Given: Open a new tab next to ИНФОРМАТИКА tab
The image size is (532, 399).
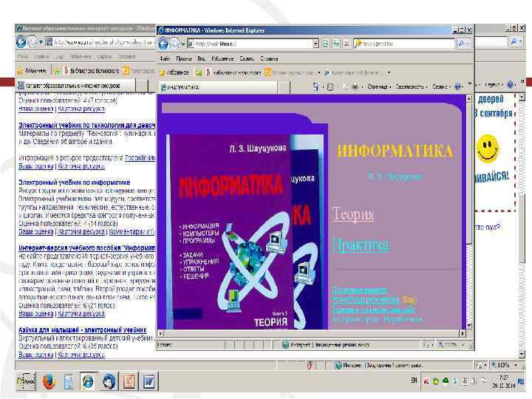Looking at the screenshot, I should point(284,87).
